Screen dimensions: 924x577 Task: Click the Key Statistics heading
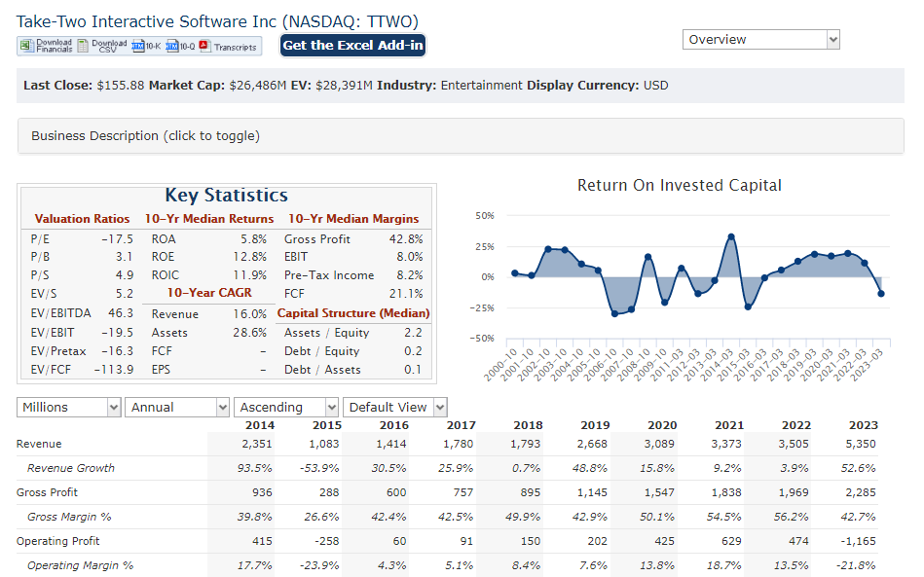[226, 196]
